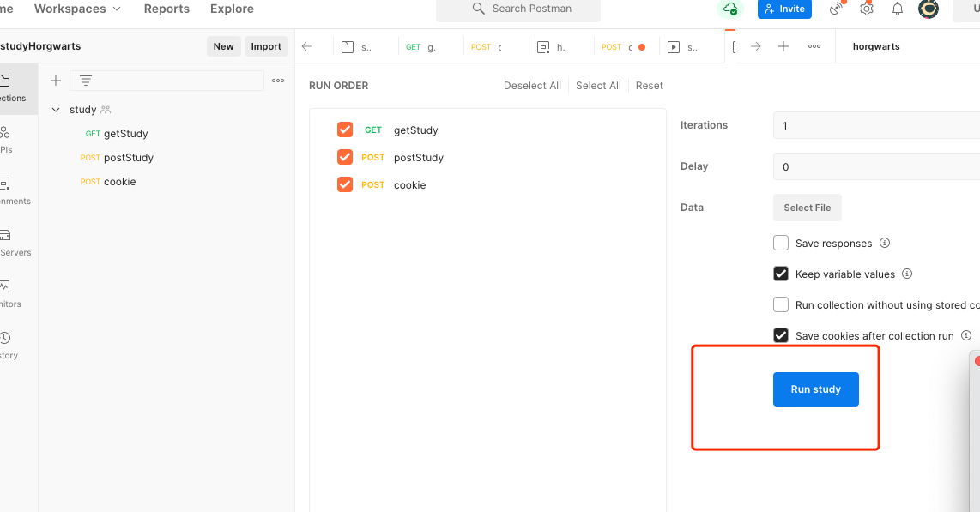The image size is (980, 512).
Task: Open the Monitors sidebar section
Action: (11, 294)
